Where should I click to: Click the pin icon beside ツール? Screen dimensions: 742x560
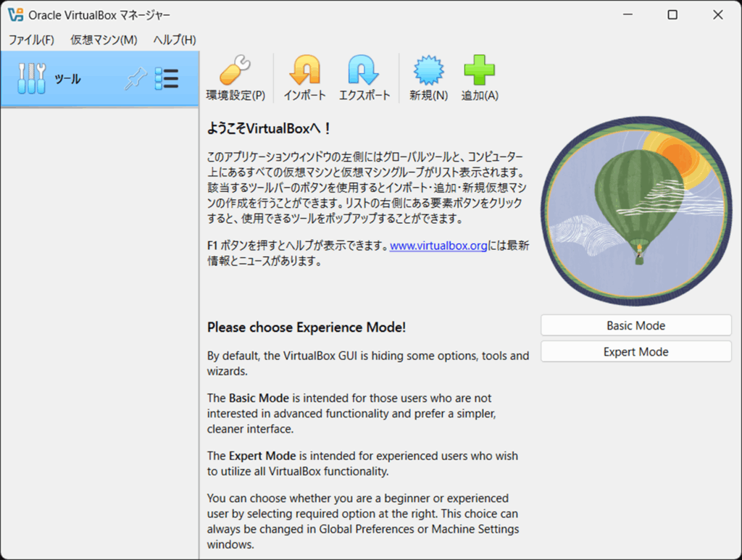pyautogui.click(x=136, y=78)
